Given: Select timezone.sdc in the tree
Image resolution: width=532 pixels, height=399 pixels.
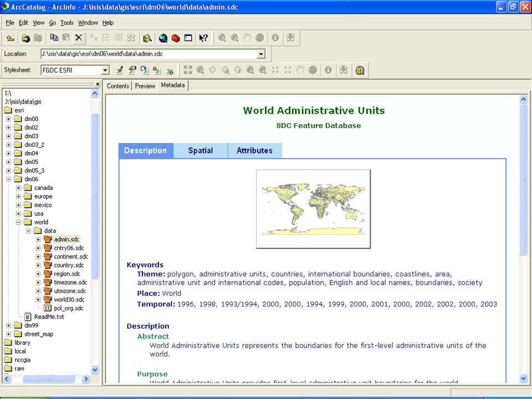Looking at the screenshot, I should point(70,282).
